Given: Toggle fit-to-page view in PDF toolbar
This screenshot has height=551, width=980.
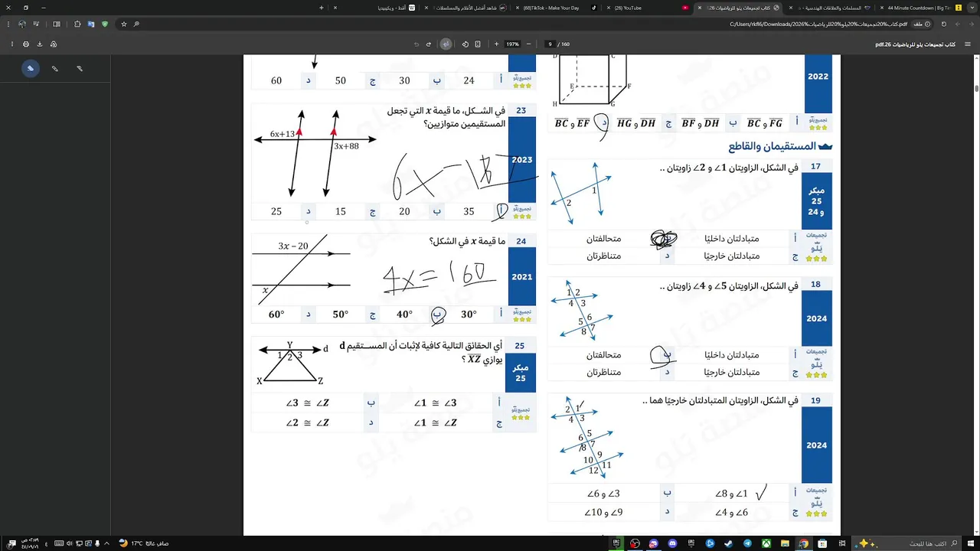Looking at the screenshot, I should [x=478, y=44].
